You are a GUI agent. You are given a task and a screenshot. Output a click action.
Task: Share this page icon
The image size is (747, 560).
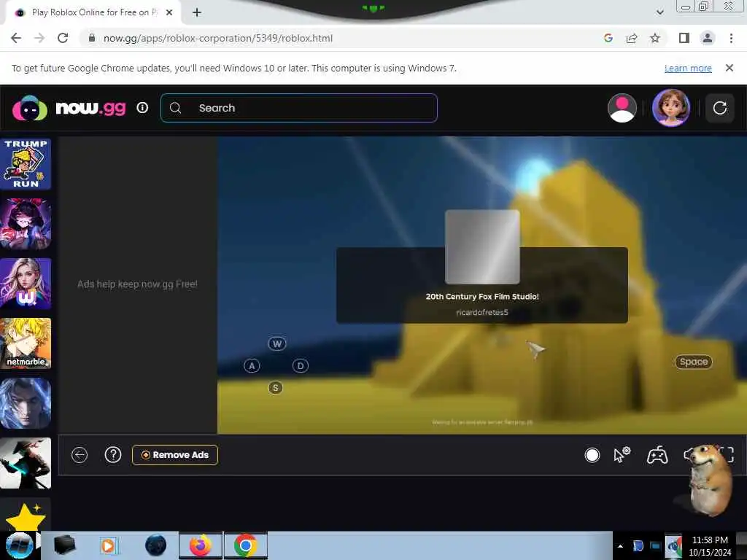coord(632,38)
